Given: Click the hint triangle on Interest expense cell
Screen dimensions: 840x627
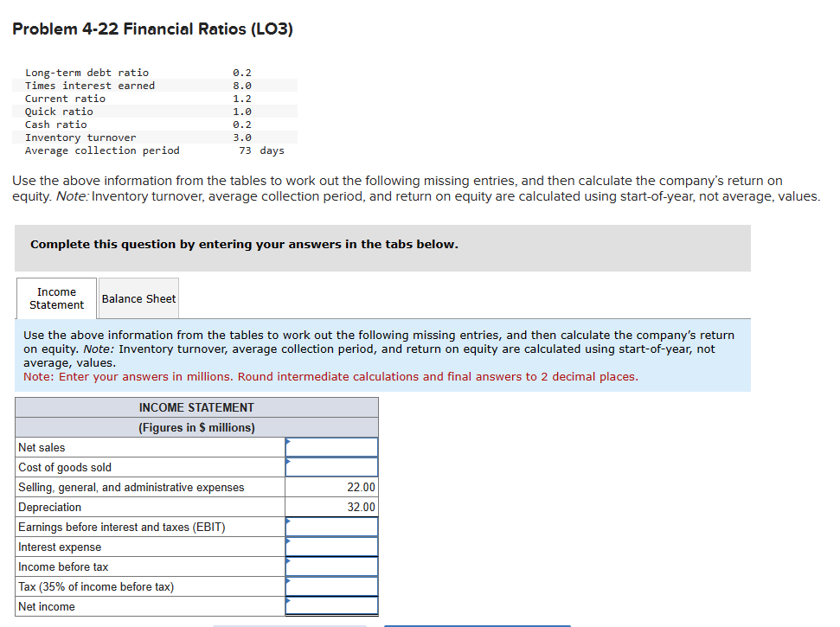Looking at the screenshot, I should [x=289, y=542].
